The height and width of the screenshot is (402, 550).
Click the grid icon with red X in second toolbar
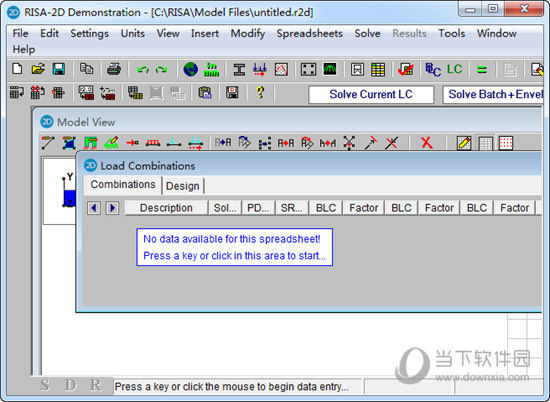point(37,93)
